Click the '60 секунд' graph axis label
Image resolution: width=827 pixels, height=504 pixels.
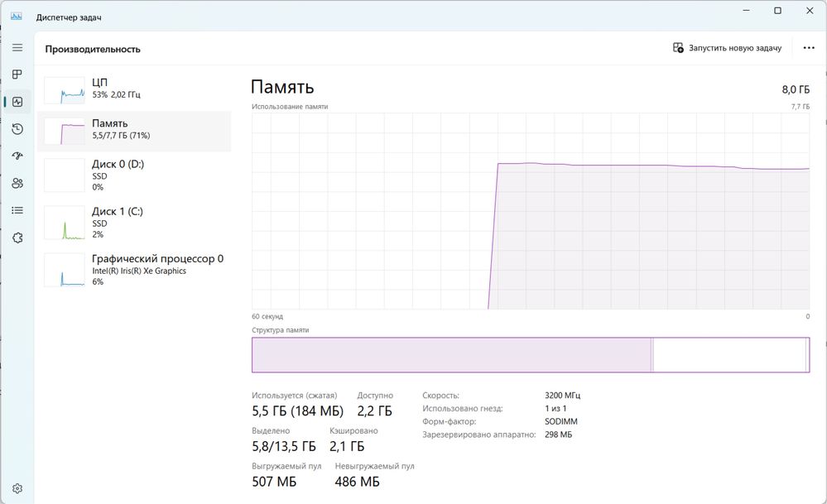point(267,316)
